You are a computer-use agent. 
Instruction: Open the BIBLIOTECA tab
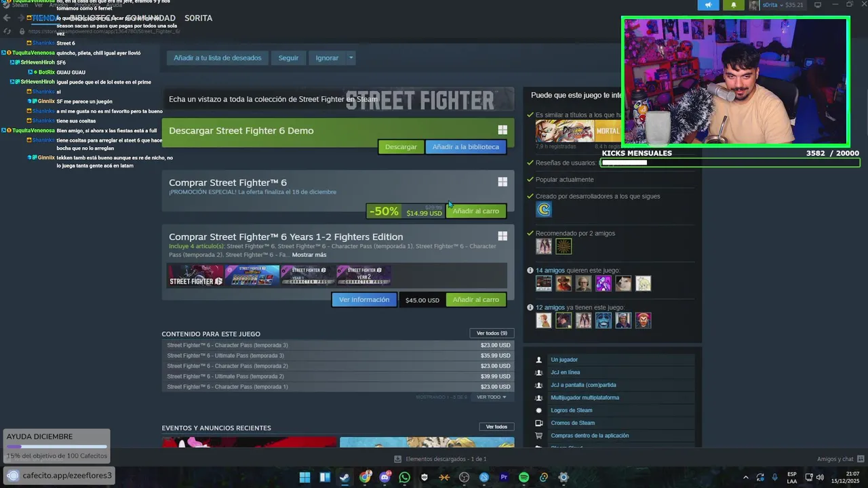[x=93, y=18]
